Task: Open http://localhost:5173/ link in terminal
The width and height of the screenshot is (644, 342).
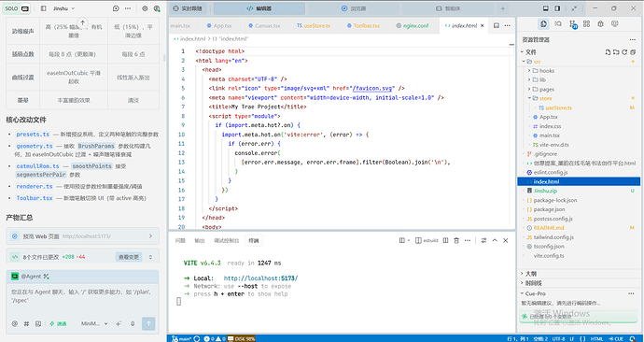Action: (260, 278)
